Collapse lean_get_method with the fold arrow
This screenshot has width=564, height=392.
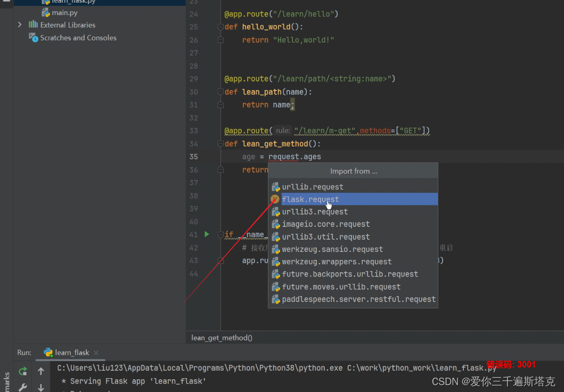[220, 143]
